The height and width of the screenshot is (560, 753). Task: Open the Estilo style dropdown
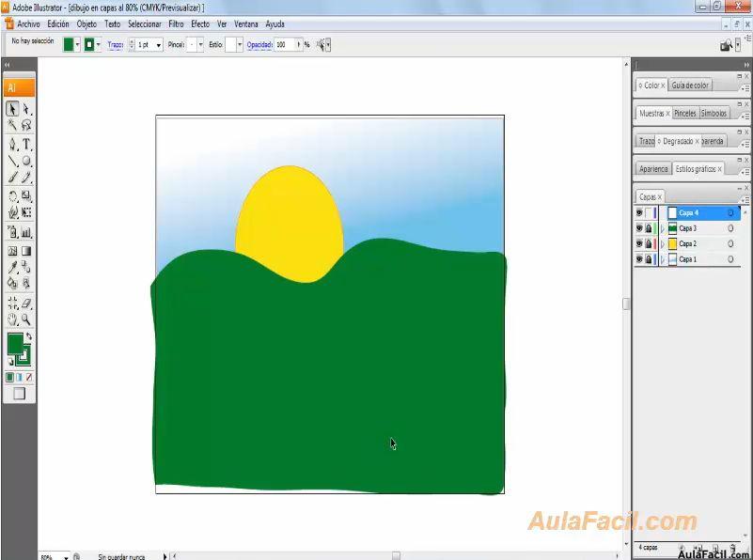point(240,44)
